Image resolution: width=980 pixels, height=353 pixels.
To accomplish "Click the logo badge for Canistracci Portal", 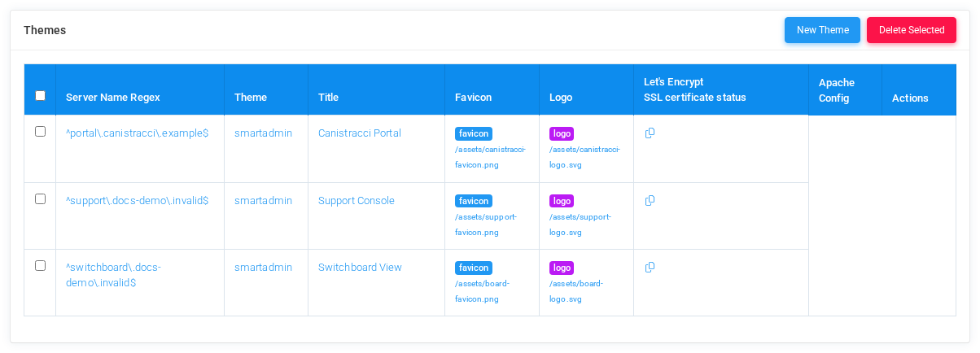I will tap(562, 133).
